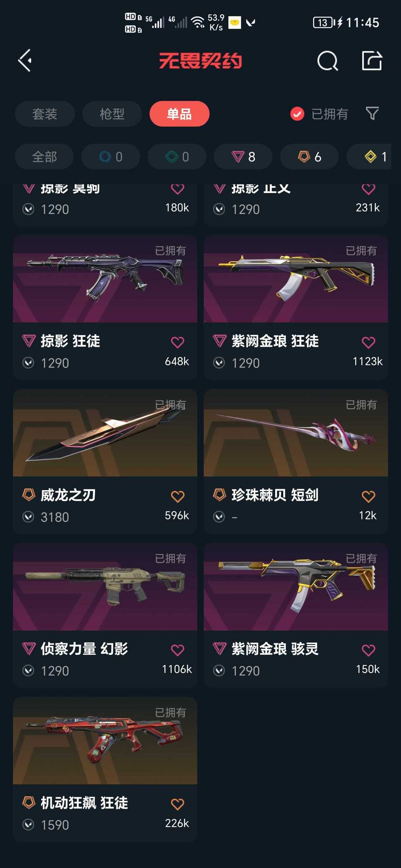Filter by yellow diamond tier showing 1

click(371, 157)
